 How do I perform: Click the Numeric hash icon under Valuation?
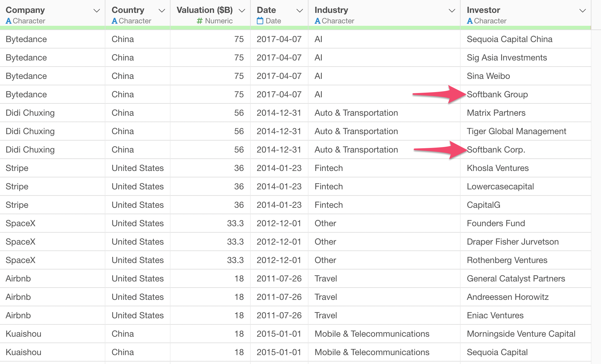pos(200,21)
